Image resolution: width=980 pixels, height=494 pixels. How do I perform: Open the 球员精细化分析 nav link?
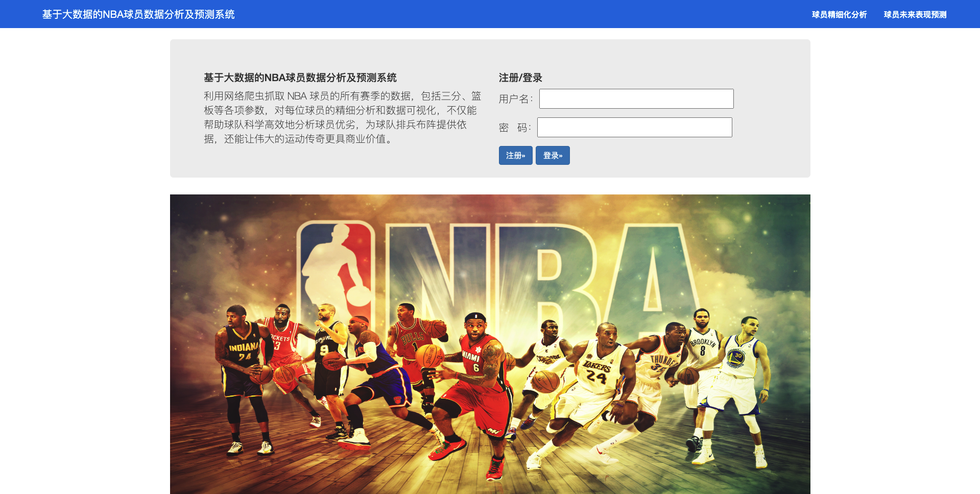[839, 14]
